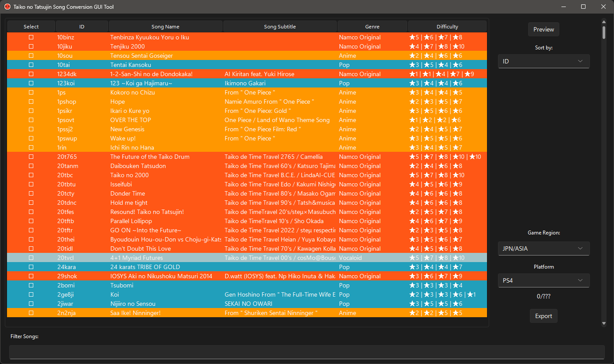Click the Genre column header
The image size is (614, 364).
coord(372,26)
